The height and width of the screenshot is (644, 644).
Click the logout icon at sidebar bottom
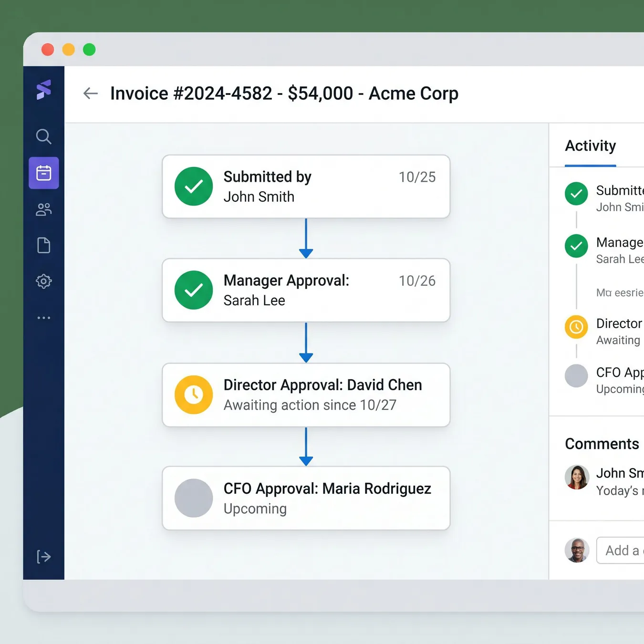(x=43, y=557)
